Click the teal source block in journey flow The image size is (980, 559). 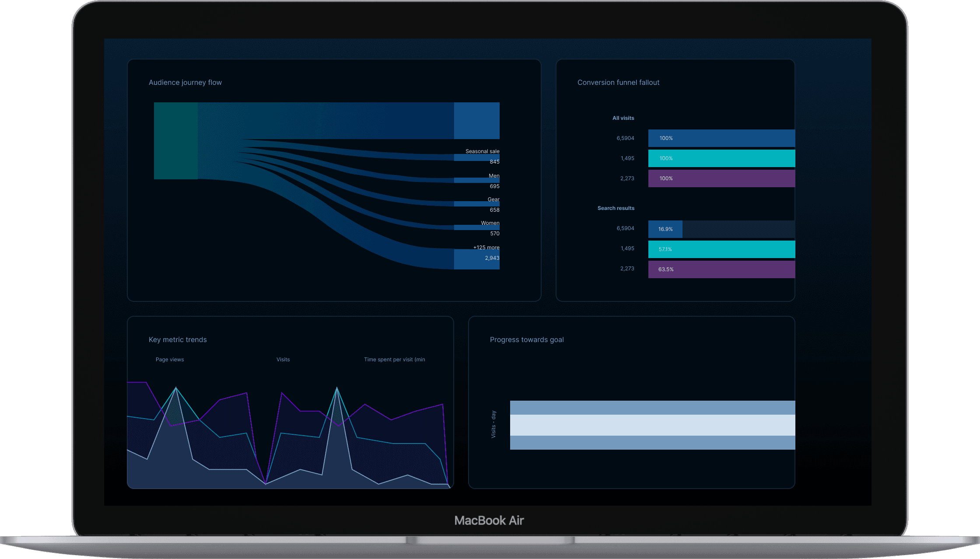click(175, 140)
